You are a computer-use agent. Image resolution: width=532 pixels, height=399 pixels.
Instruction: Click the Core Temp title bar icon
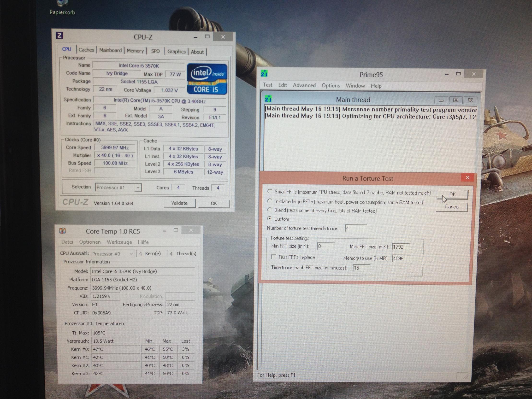[63, 231]
